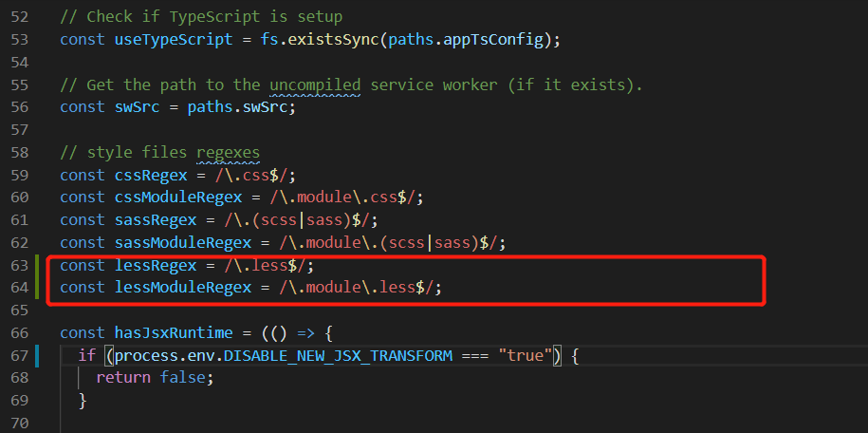Click line number 67 in the gutter
The width and height of the screenshot is (868, 433).
(19, 356)
